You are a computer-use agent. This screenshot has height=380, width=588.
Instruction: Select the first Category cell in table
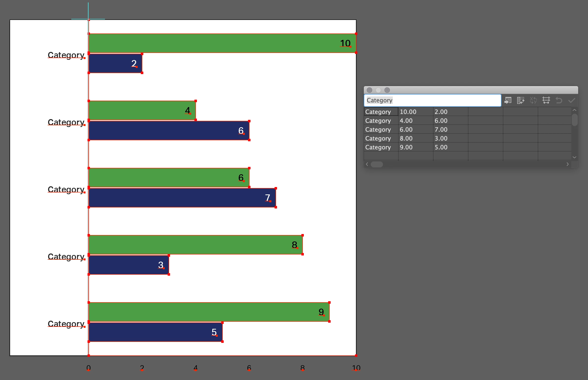pos(381,112)
